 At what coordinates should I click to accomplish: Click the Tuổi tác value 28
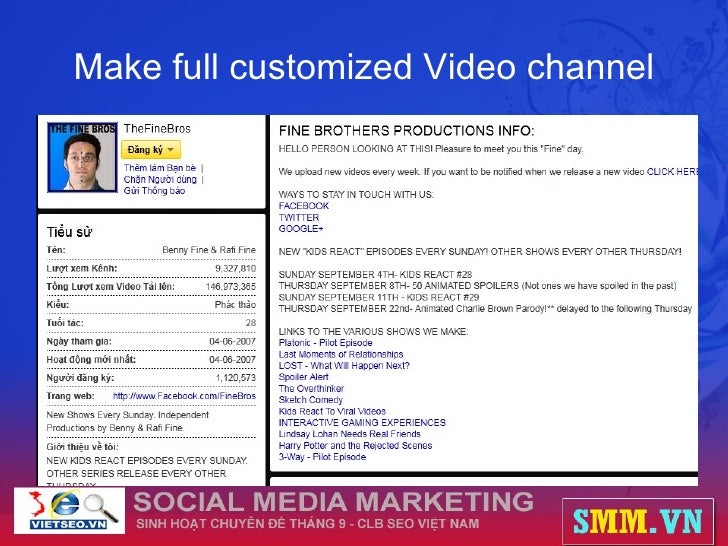pyautogui.click(x=251, y=323)
